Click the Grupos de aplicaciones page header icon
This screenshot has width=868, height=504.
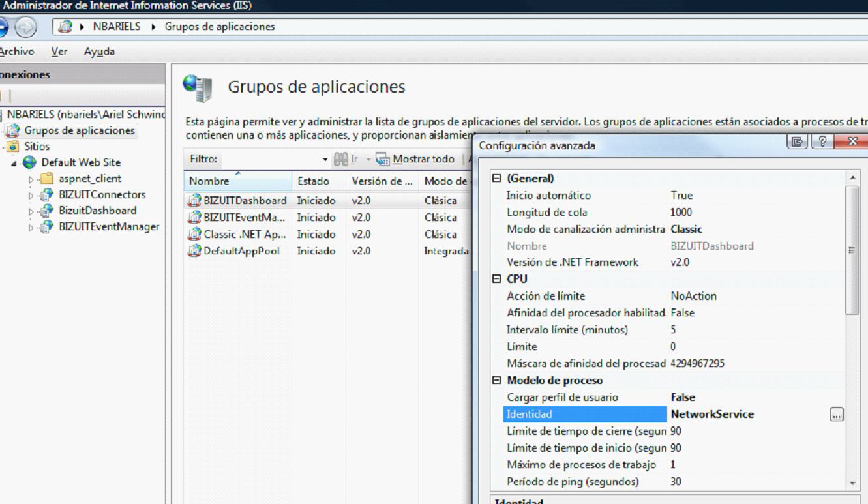click(198, 87)
